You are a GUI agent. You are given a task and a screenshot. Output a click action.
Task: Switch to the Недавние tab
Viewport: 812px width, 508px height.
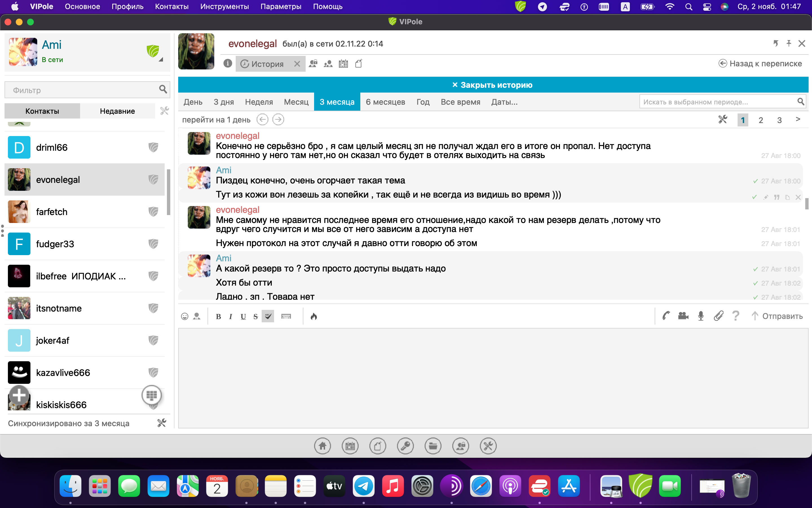pyautogui.click(x=118, y=111)
